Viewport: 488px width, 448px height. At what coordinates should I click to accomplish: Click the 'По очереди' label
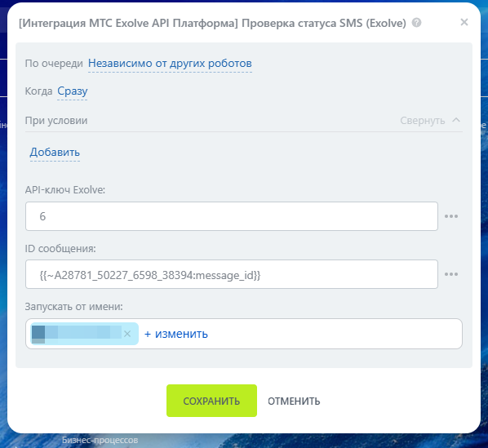coord(54,64)
